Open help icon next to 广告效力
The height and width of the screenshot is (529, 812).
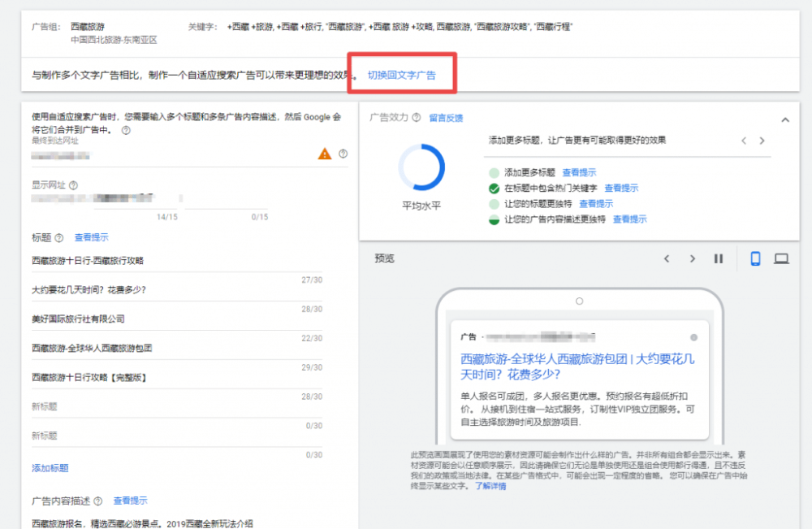tap(417, 118)
